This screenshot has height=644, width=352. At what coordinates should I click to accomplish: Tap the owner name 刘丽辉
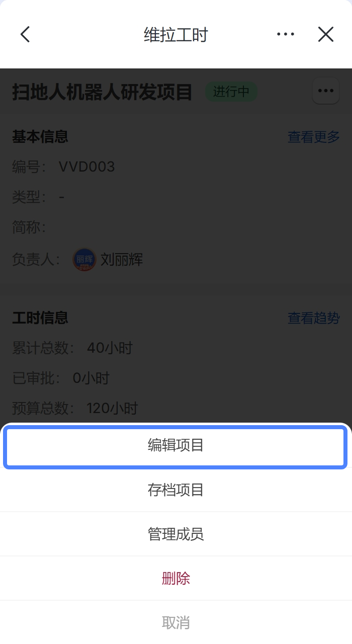point(122,260)
